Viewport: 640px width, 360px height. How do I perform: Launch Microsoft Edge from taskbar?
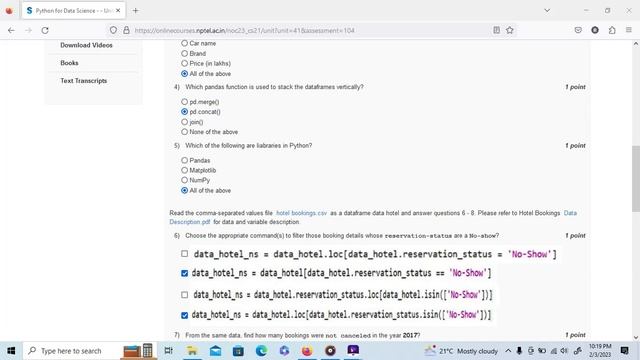[261, 351]
